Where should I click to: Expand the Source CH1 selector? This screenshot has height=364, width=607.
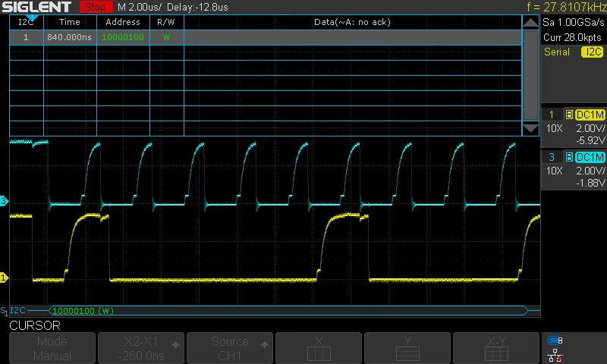click(230, 348)
